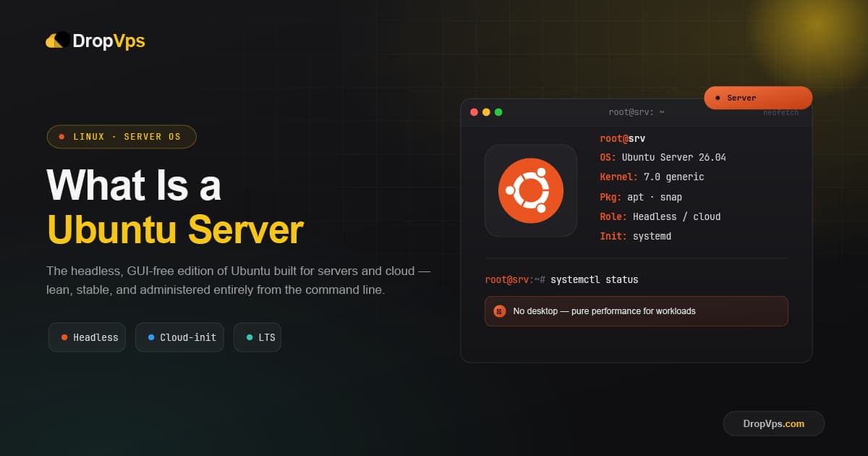Click the OS: Ubuntu Server 26.04 line
This screenshot has width=868, height=456.
663,158
